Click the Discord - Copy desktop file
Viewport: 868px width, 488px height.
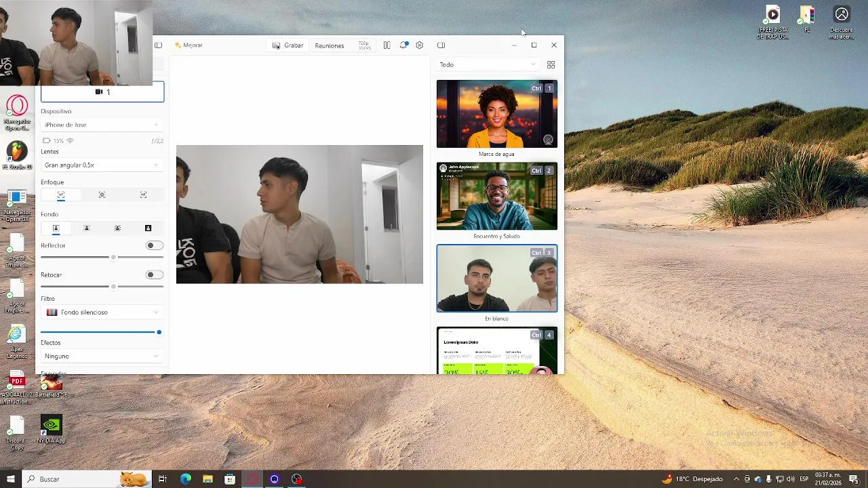(17, 433)
